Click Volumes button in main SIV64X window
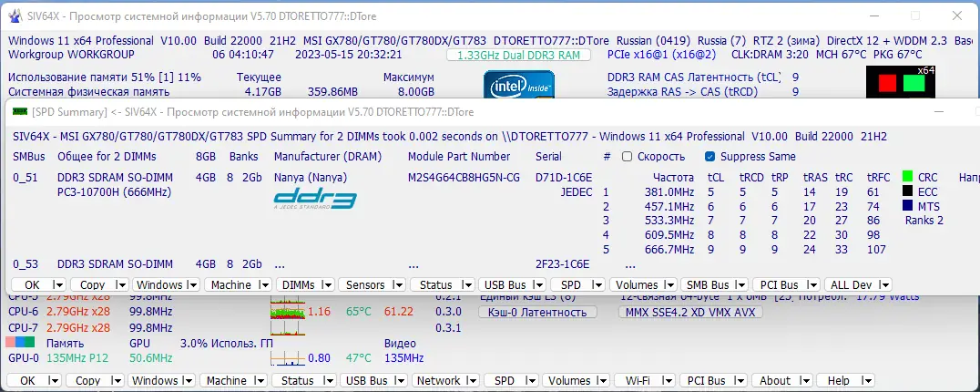The image size is (980, 392). 569,381
